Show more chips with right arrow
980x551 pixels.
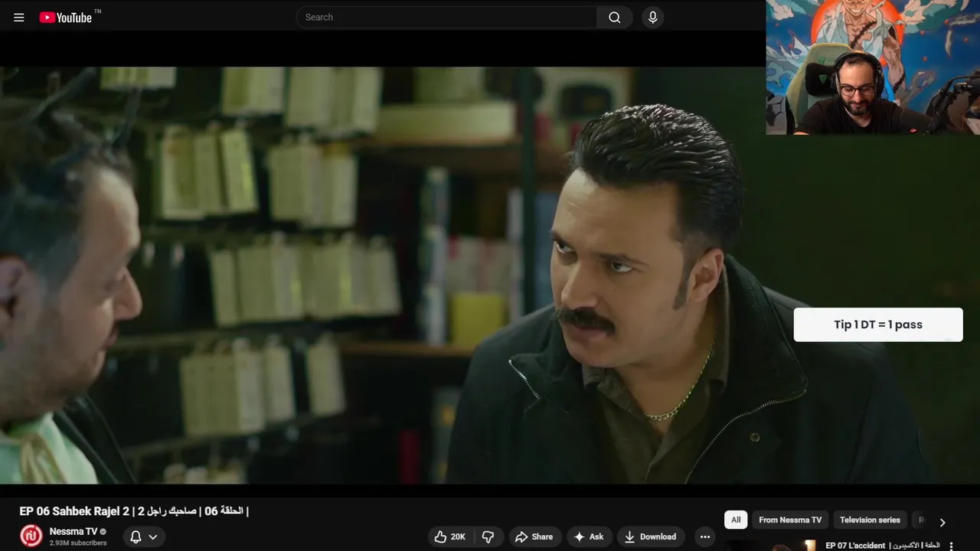point(942,522)
